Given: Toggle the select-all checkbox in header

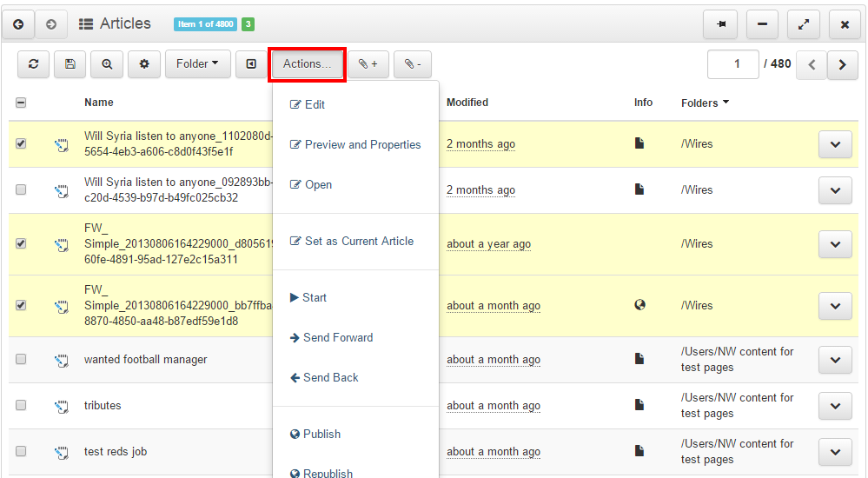Looking at the screenshot, I should click(21, 103).
